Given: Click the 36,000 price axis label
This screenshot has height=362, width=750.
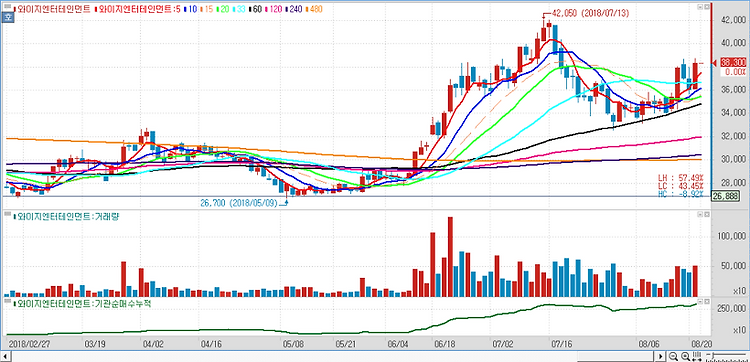Looking at the screenshot, I should tap(734, 90).
